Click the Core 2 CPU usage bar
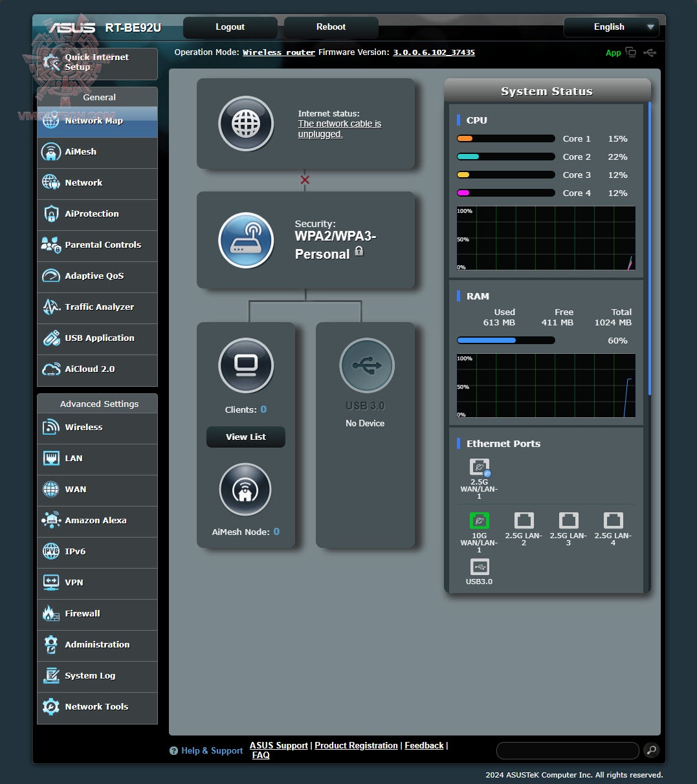This screenshot has width=697, height=784. (x=506, y=157)
